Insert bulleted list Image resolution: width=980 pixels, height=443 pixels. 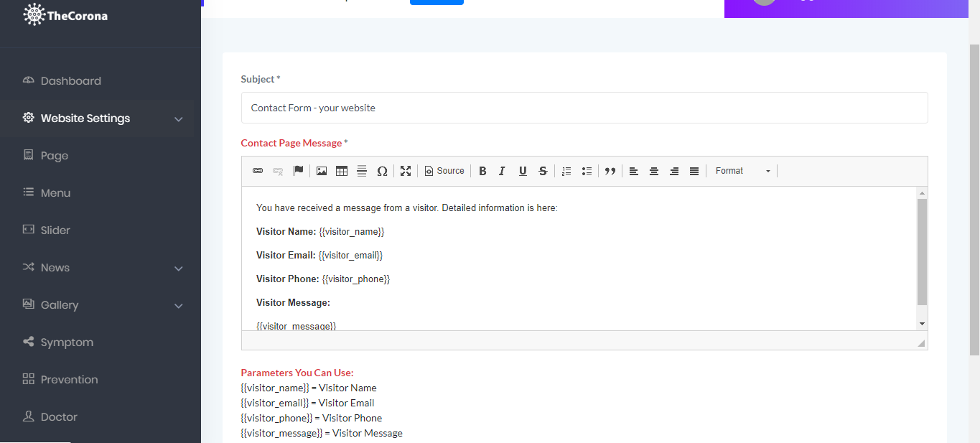pyautogui.click(x=587, y=171)
